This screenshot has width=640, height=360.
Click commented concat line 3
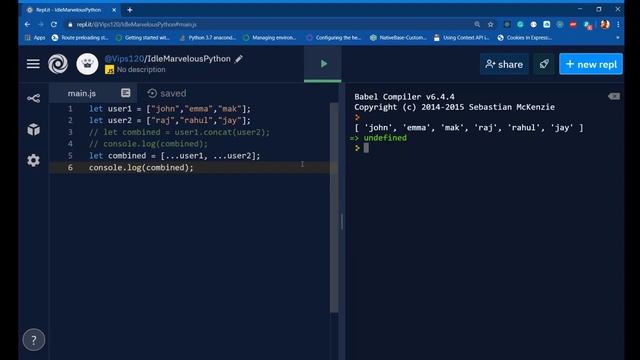[x=180, y=132]
